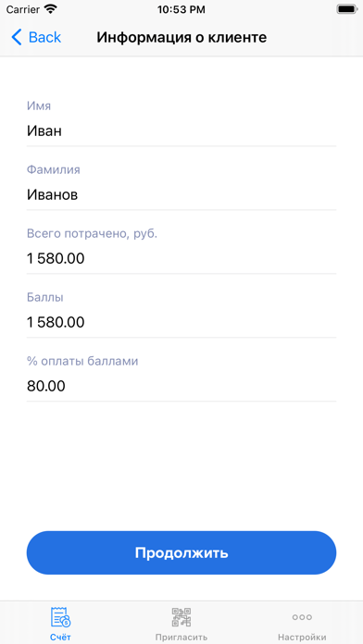Select the Всего потрачено value field
Image resolution: width=363 pixels, height=644 pixels.
click(x=181, y=259)
